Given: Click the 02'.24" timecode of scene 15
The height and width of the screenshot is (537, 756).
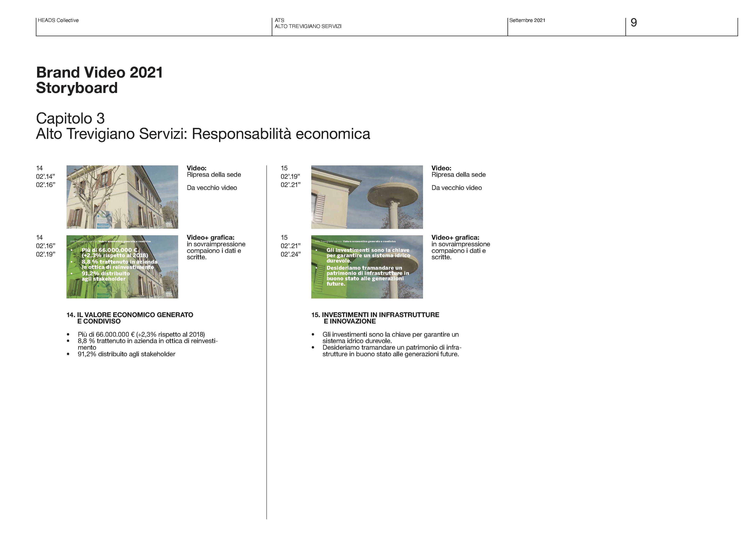Looking at the screenshot, I should pos(290,254).
